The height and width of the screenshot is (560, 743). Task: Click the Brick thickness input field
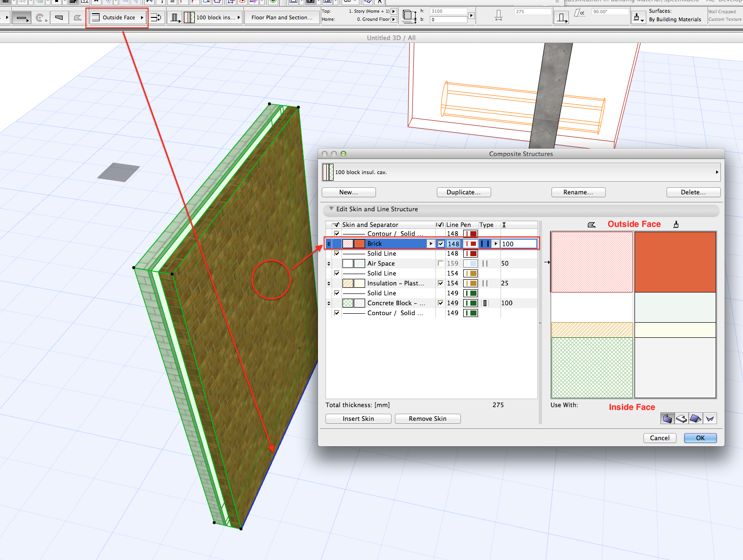click(518, 244)
